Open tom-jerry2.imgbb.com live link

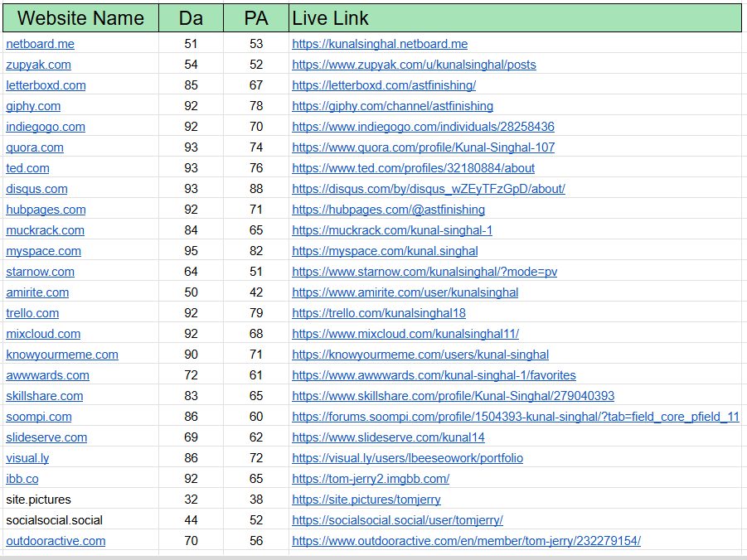pyautogui.click(x=371, y=479)
